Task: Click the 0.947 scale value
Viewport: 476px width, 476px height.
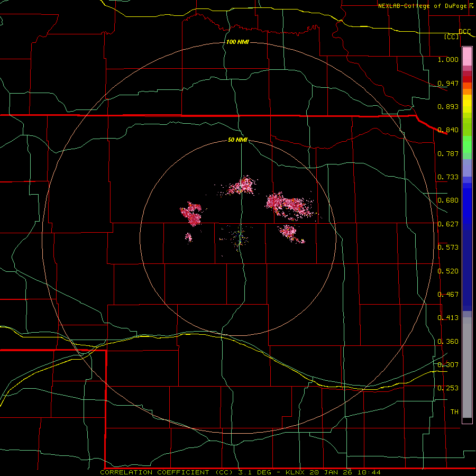Action: pyautogui.click(x=448, y=83)
